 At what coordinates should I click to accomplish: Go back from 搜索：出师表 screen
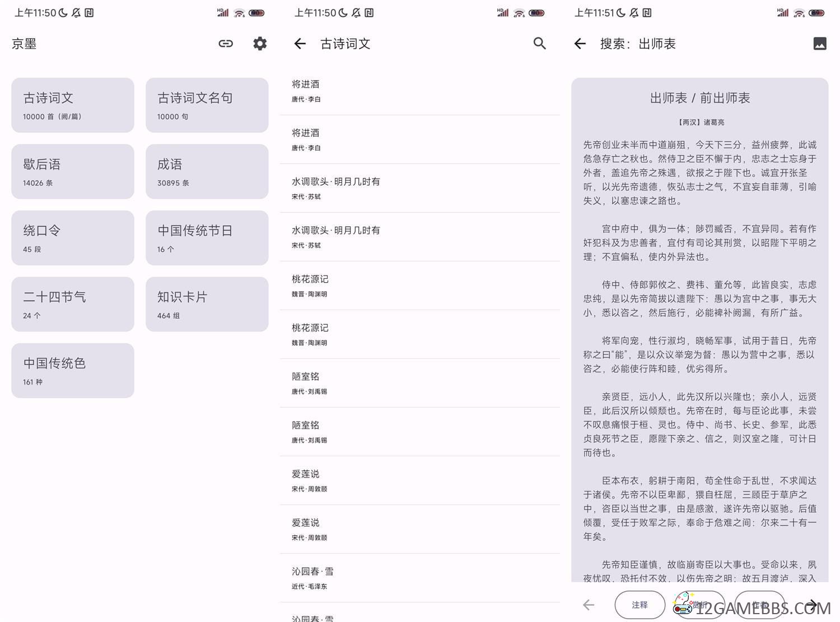580,44
